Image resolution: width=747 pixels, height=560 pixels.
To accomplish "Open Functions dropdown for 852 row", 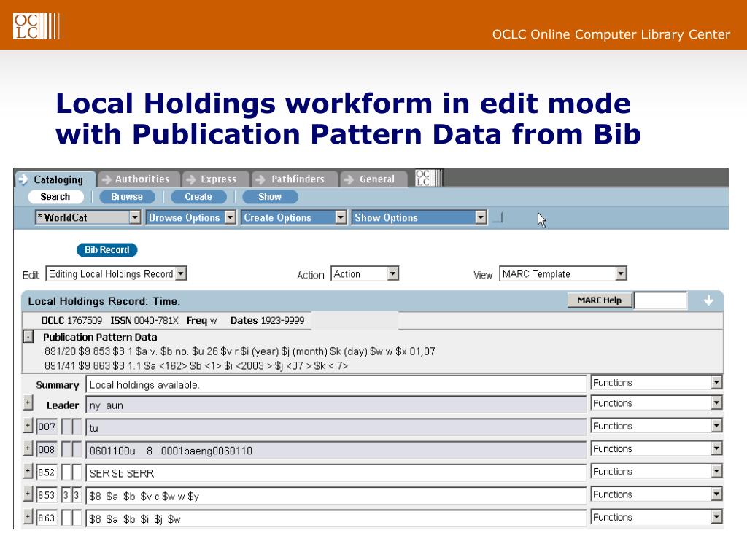I will pyautogui.click(x=657, y=472).
